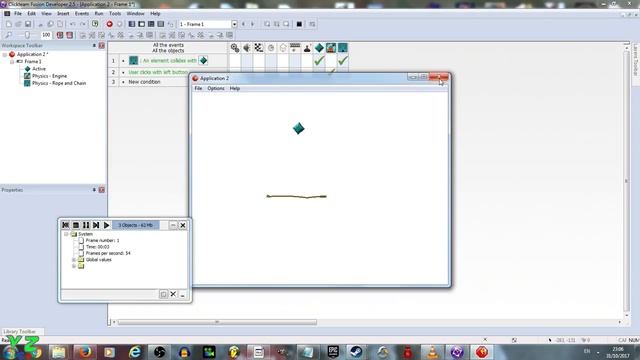
Task: Pin the Workspace Toolbar panel
Action: tap(94, 45)
